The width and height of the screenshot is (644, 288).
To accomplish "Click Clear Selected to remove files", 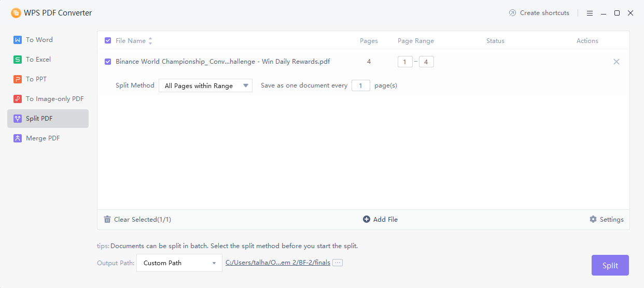I will 137,220.
